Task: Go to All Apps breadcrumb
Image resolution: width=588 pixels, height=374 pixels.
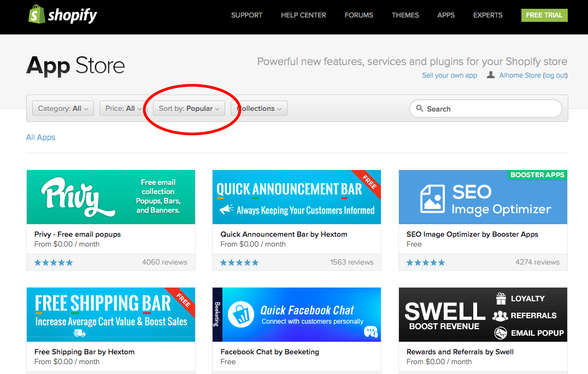Action: click(40, 137)
